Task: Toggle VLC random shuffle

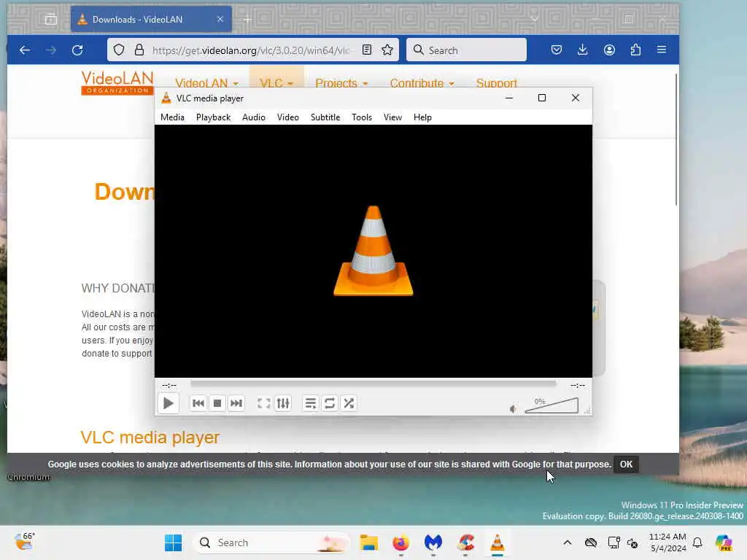Action: tap(349, 403)
